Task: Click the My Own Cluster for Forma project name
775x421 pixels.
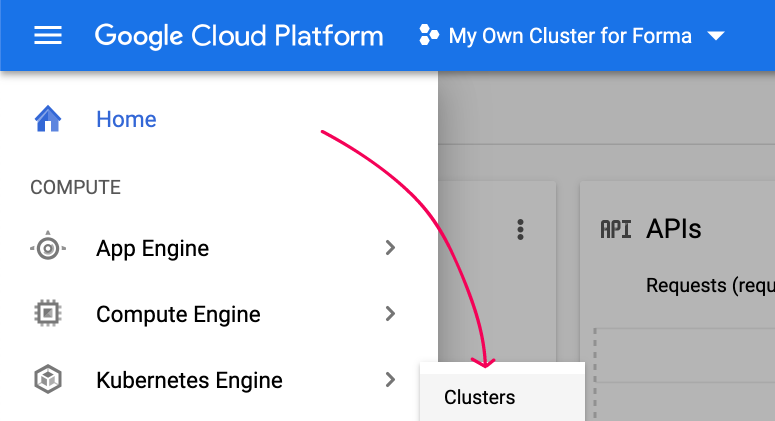Action: click(x=570, y=36)
